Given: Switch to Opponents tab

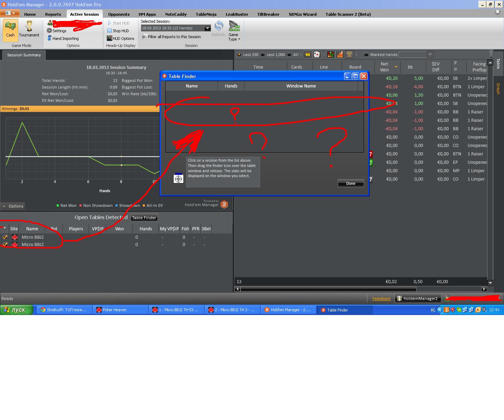Looking at the screenshot, I should tap(119, 14).
